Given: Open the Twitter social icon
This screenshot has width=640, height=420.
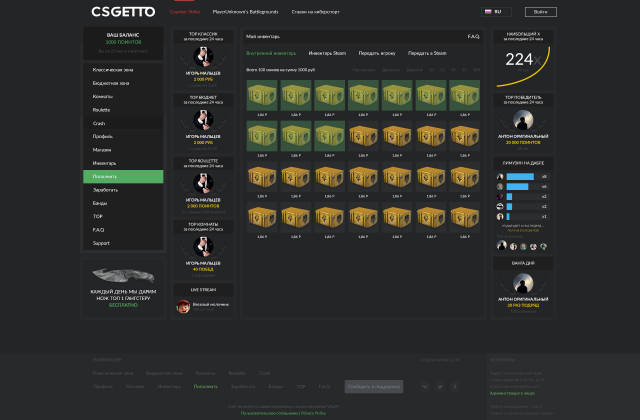Looking at the screenshot, I should [440, 387].
